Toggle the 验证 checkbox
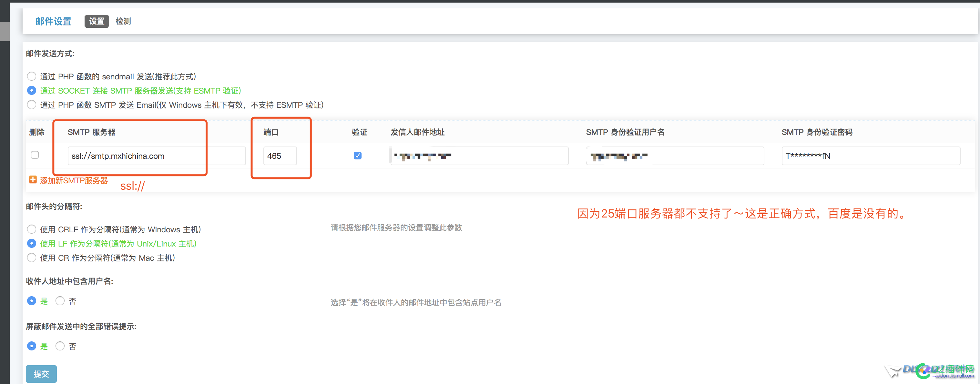This screenshot has width=980, height=384. 358,156
